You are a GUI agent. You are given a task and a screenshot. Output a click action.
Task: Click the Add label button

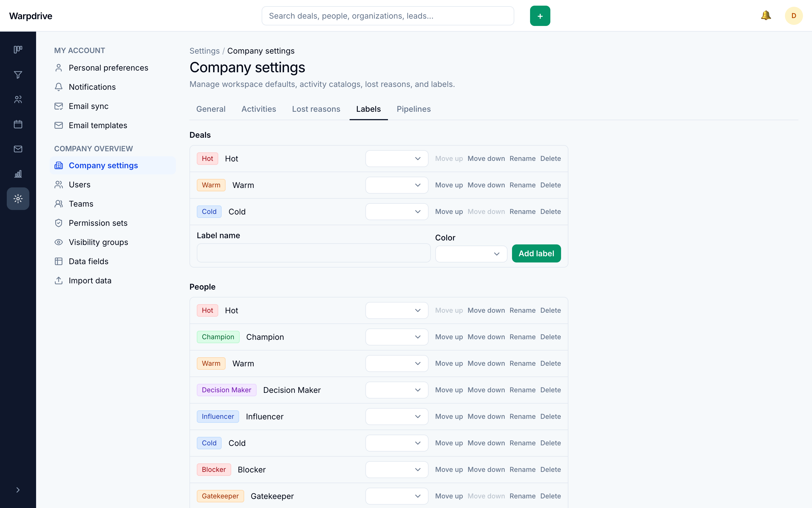coord(536,253)
